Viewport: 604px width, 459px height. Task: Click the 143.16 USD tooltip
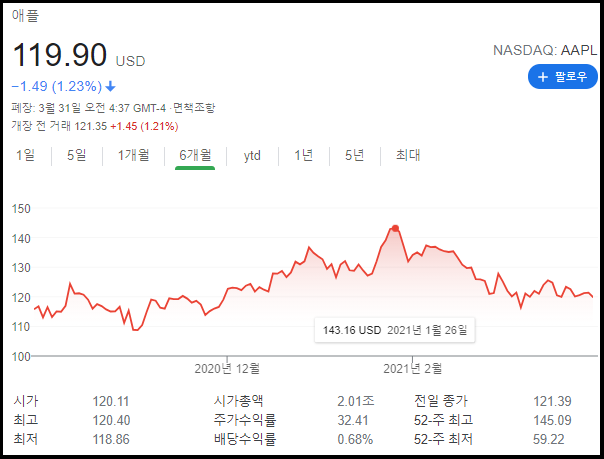pos(395,330)
